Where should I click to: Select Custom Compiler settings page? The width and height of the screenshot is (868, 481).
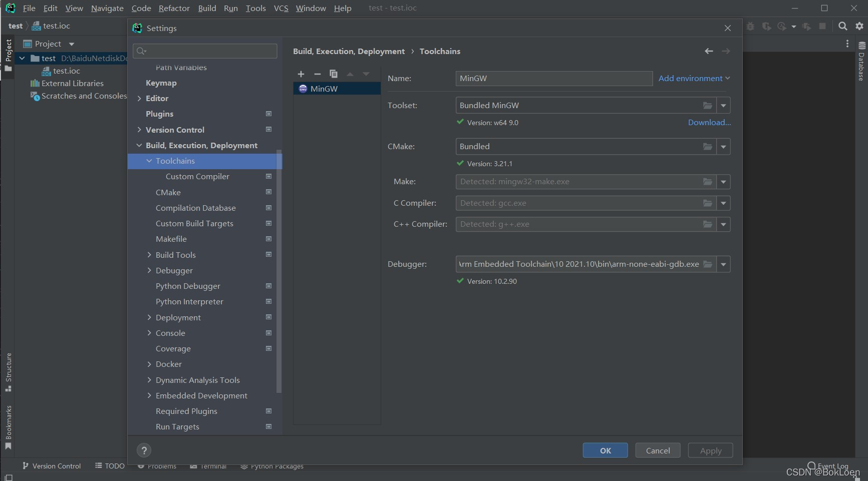pos(197,176)
